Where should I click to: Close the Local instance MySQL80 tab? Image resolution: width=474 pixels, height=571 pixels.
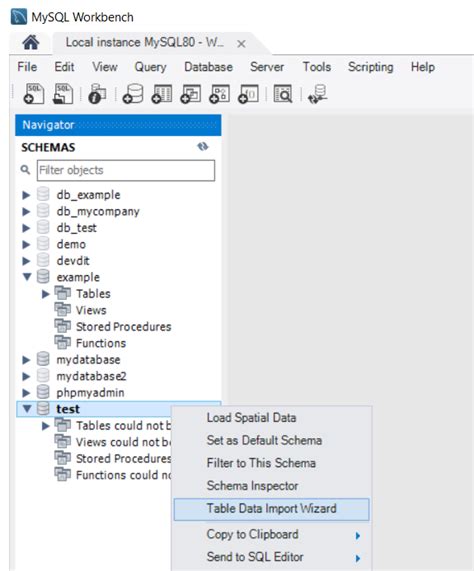(x=241, y=44)
